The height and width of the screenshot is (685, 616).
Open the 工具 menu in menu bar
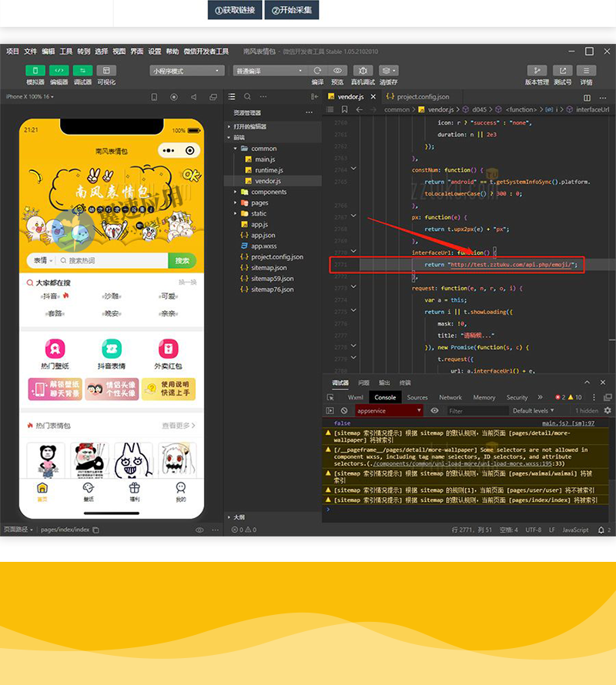(66, 52)
